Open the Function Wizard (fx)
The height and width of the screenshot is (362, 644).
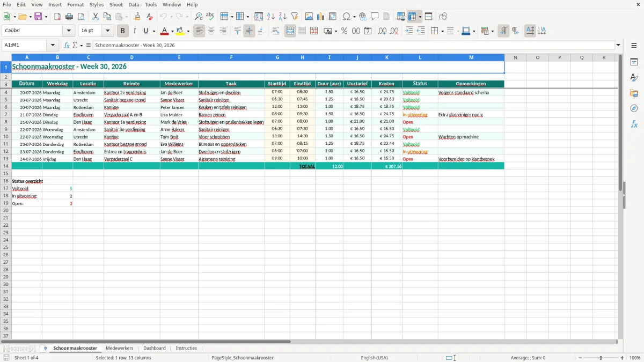(x=67, y=45)
